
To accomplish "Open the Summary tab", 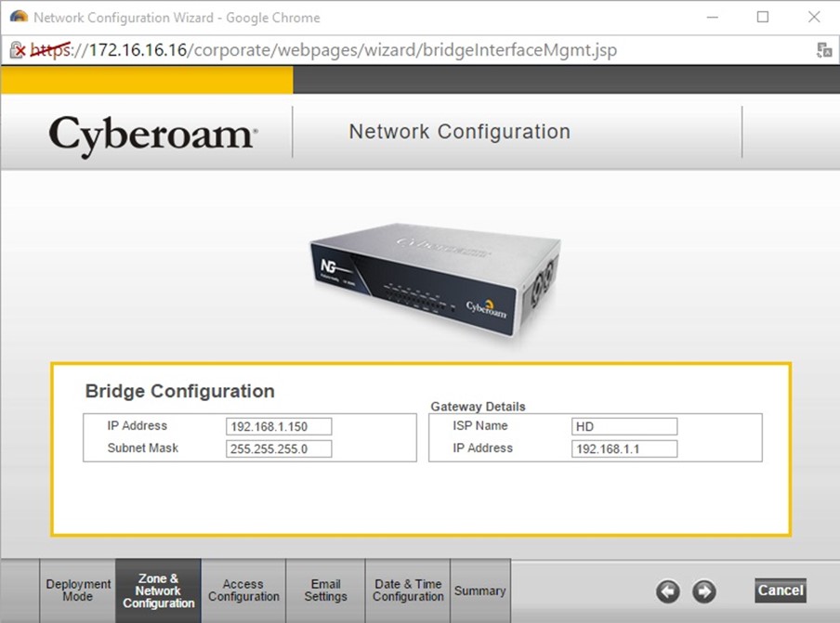I will tap(480, 591).
